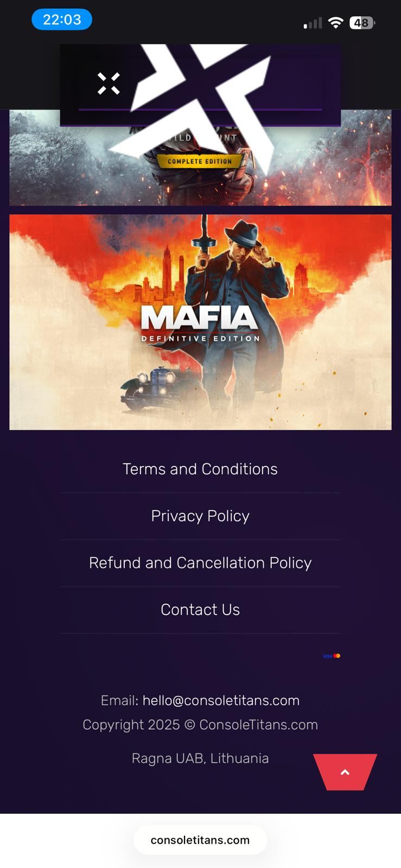This screenshot has width=401, height=868.
Task: Tap the cellular signal bars icon
Action: point(313,23)
